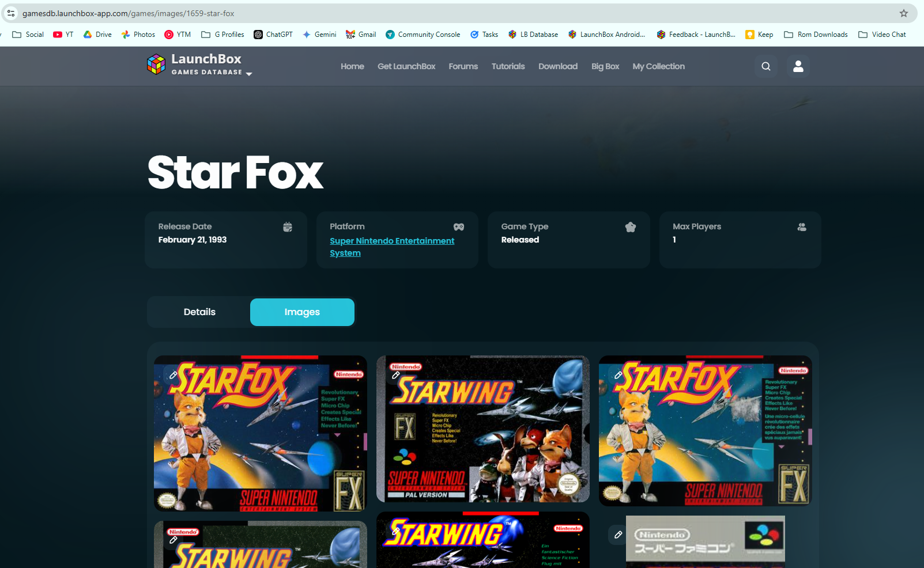Edit the French StarFox box image
The width and height of the screenshot is (924, 568).
(618, 375)
